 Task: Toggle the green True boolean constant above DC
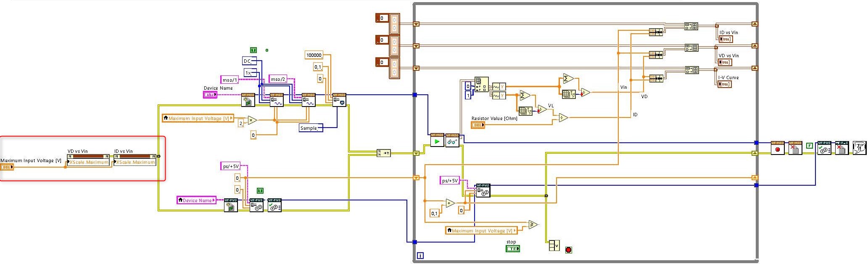point(253,50)
